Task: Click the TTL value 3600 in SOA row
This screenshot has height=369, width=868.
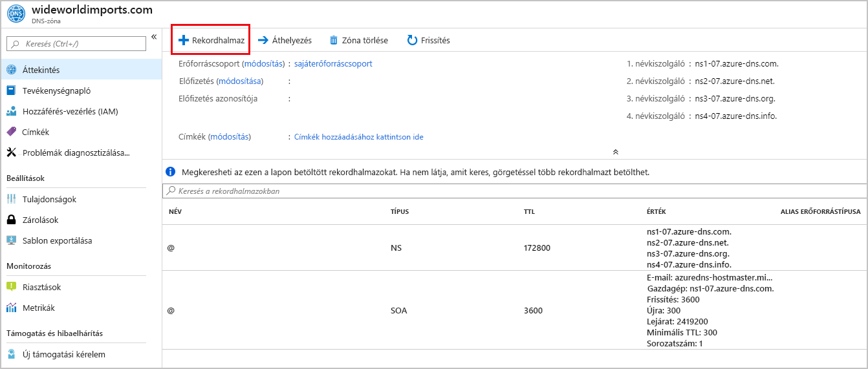Action: pos(533,310)
